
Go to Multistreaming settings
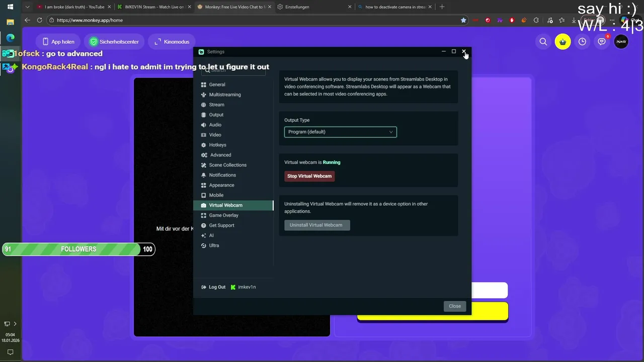point(233,95)
